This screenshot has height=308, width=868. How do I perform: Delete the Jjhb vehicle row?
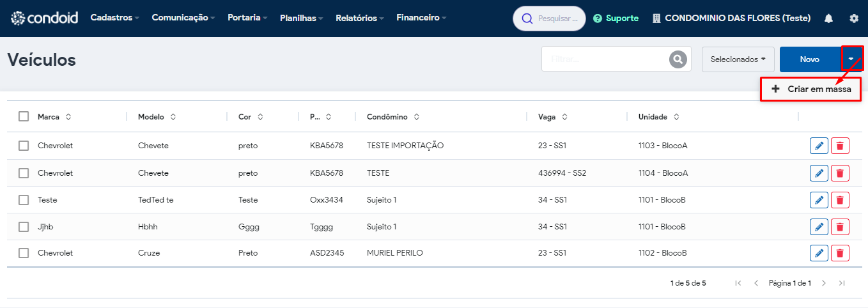click(x=840, y=227)
